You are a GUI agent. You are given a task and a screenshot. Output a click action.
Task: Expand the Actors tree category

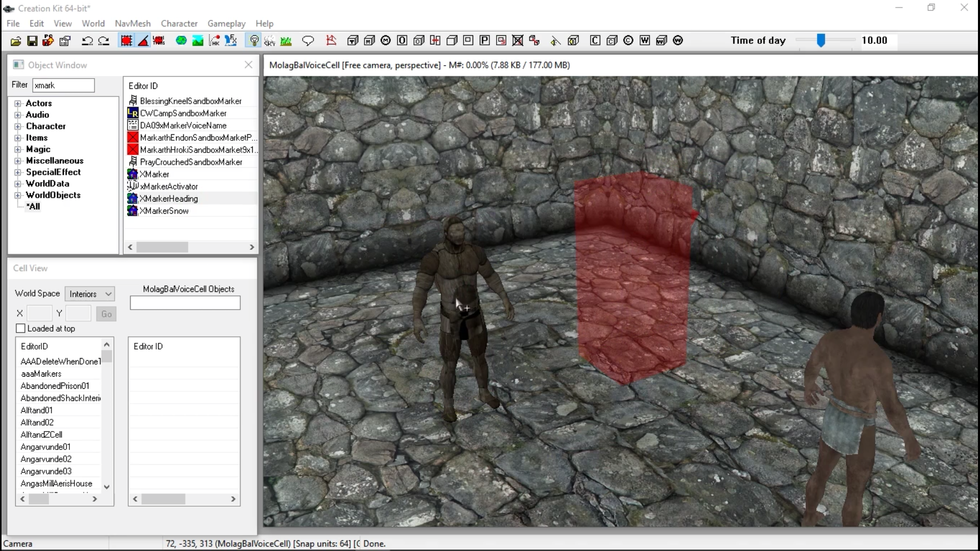tap(18, 104)
